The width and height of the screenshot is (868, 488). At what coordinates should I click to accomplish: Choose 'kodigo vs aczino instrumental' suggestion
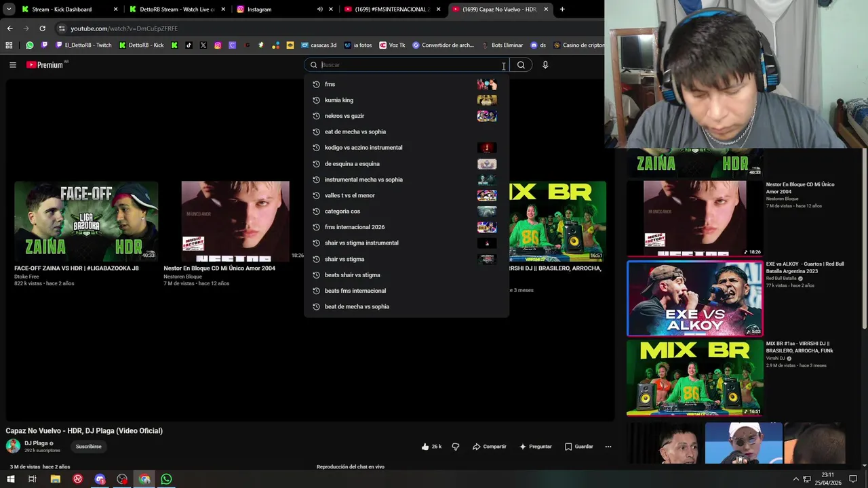[406, 148]
